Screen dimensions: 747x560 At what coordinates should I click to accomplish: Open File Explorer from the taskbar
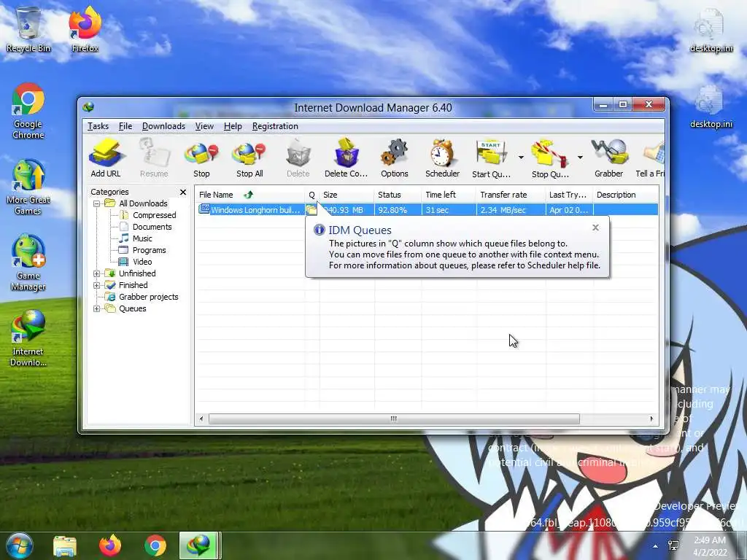click(65, 545)
